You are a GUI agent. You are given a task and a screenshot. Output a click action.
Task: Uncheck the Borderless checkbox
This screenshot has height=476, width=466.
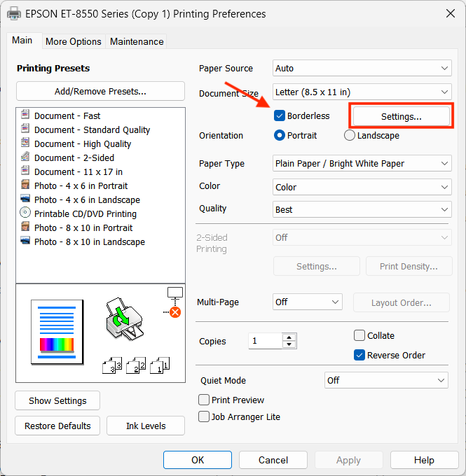point(279,115)
